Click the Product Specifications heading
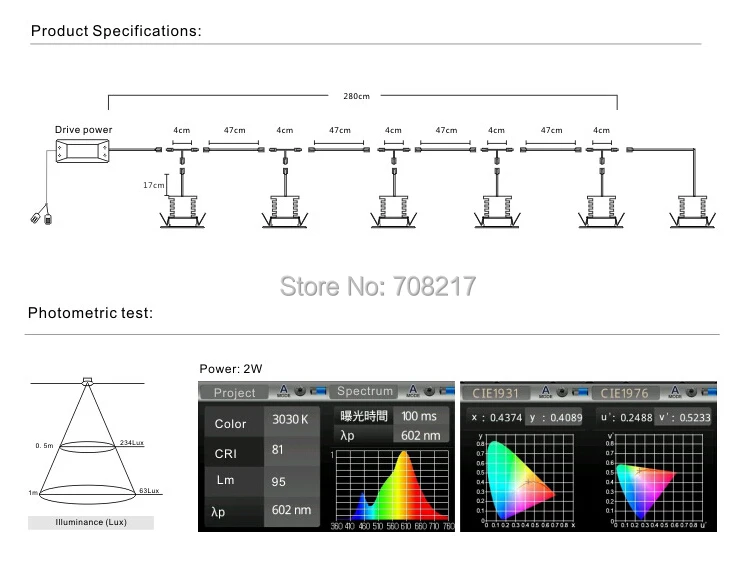754x571 pixels. tap(116, 31)
